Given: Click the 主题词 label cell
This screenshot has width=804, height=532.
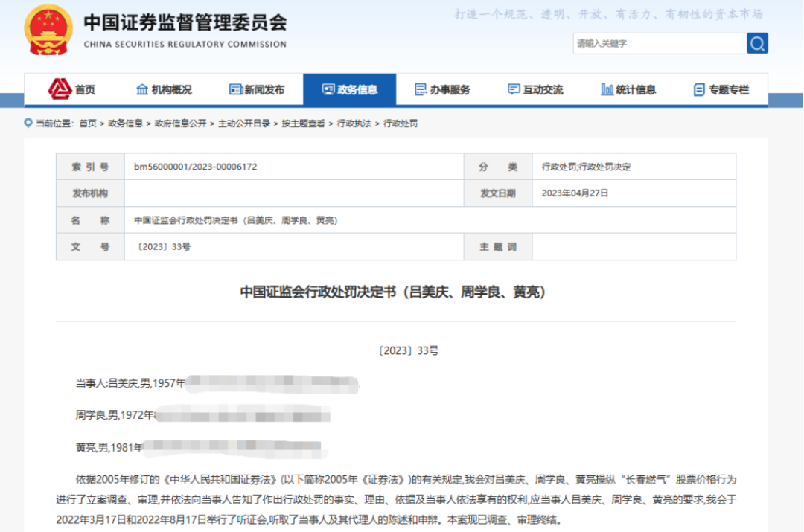Looking at the screenshot, I should click(x=498, y=246).
